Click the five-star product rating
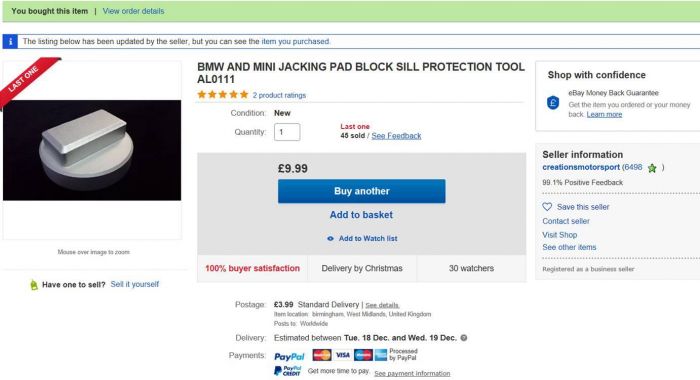The width and height of the screenshot is (700, 380). [x=223, y=95]
